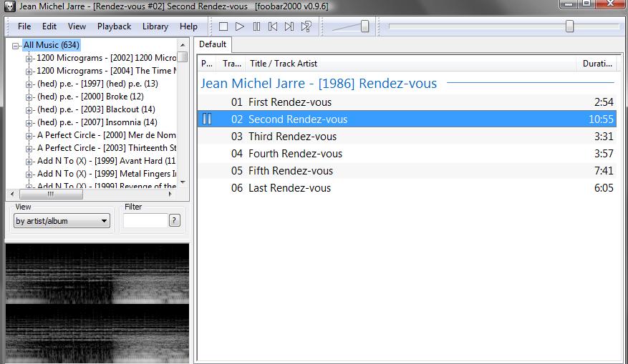Click the filter help question mark button
628x364 pixels.
(x=174, y=220)
